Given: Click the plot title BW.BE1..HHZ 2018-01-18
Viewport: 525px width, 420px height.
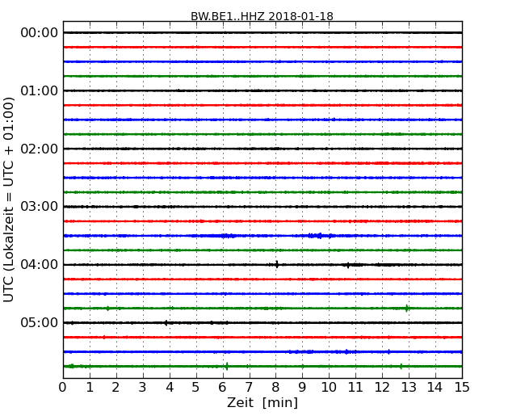Looking at the screenshot, I should pos(262,16).
